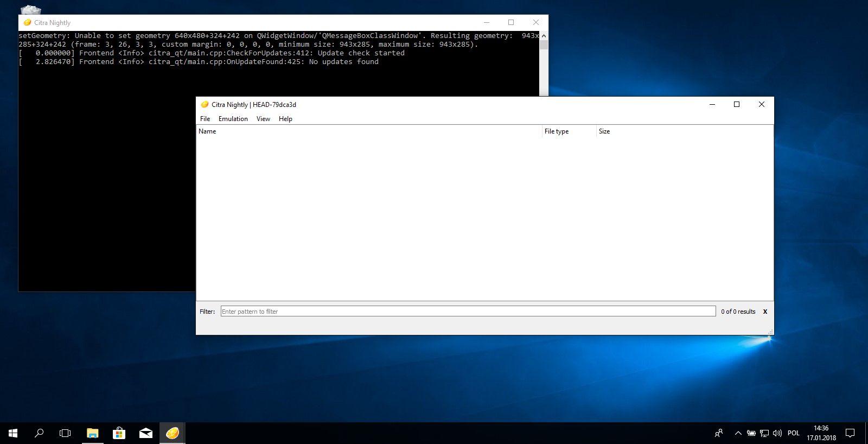The width and height of the screenshot is (868, 444).
Task: Open the File menu in Citra
Action: point(205,119)
